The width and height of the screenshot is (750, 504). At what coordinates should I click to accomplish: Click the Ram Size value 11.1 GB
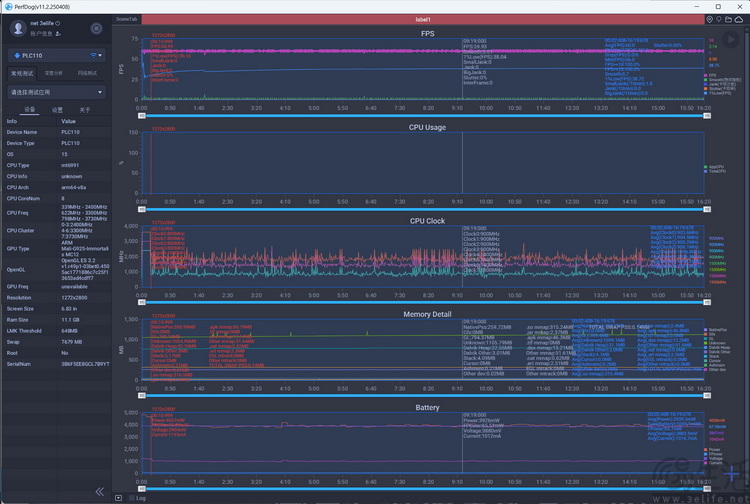[70, 320]
